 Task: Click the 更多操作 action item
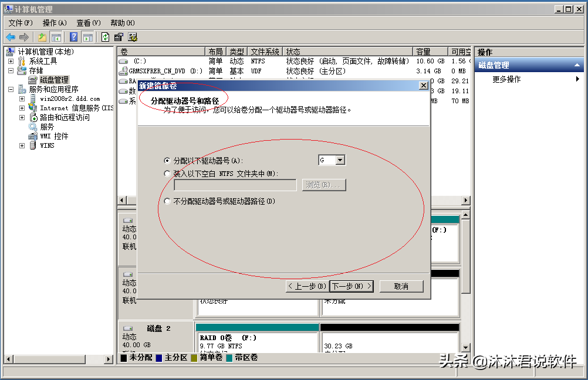tap(506, 79)
